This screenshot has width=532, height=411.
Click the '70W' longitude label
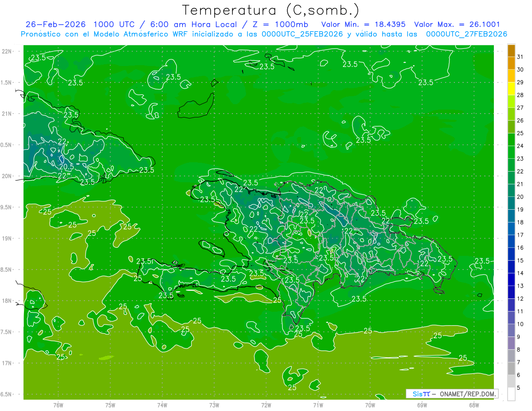pyautogui.click(x=370, y=405)
